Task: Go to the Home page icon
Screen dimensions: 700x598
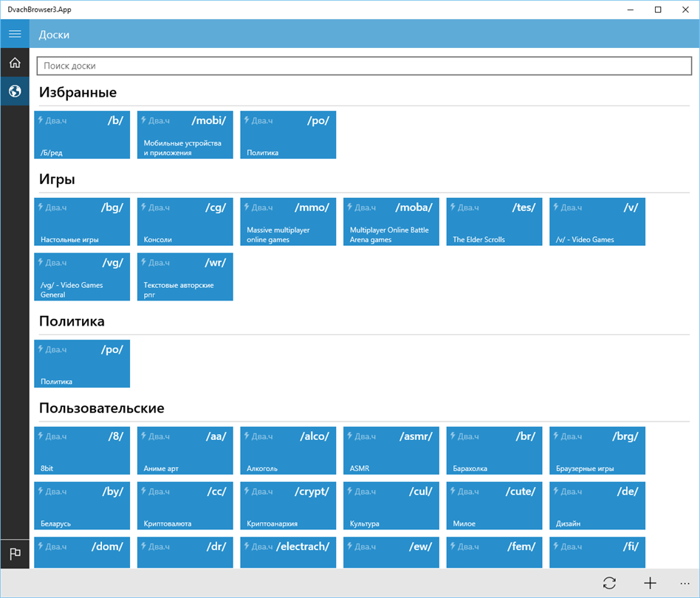Action: [15, 63]
